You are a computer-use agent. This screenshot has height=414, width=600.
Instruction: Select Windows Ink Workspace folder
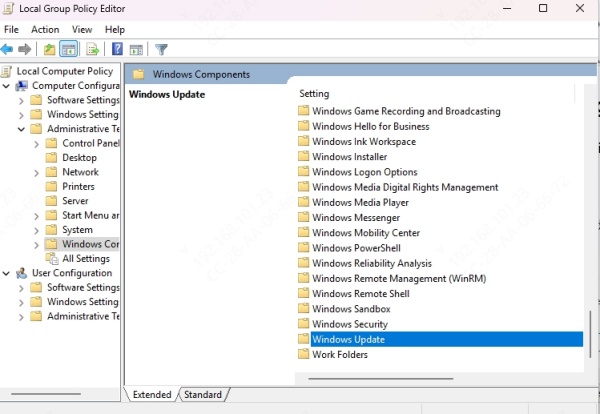[x=364, y=142]
